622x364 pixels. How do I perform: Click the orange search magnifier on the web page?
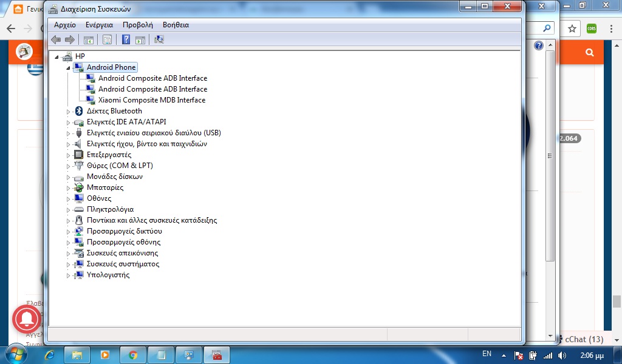pyautogui.click(x=589, y=52)
